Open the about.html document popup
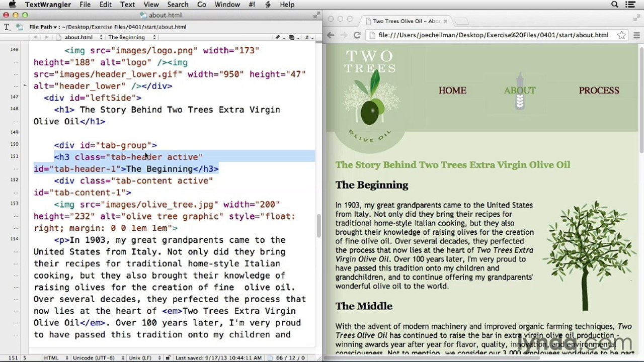This screenshot has width=644, height=362. [x=79, y=37]
